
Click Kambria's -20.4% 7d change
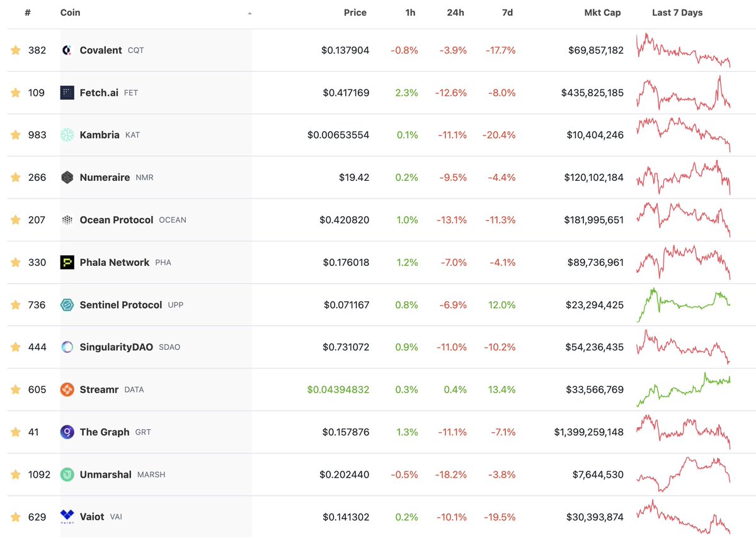click(500, 135)
